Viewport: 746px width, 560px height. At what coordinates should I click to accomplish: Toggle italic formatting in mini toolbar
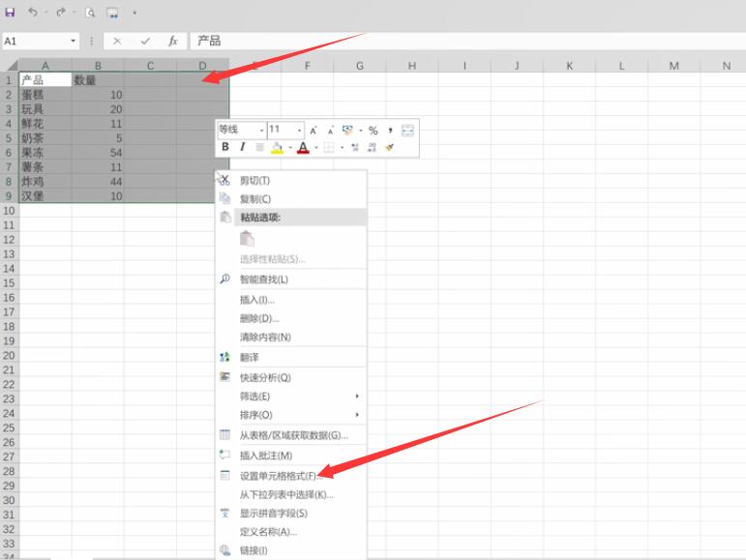[x=243, y=147]
